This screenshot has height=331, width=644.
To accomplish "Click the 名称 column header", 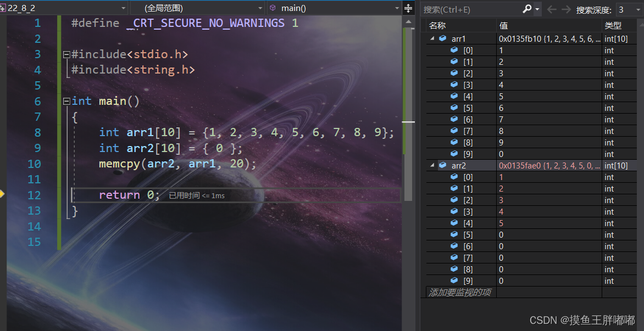I will [461, 25].
